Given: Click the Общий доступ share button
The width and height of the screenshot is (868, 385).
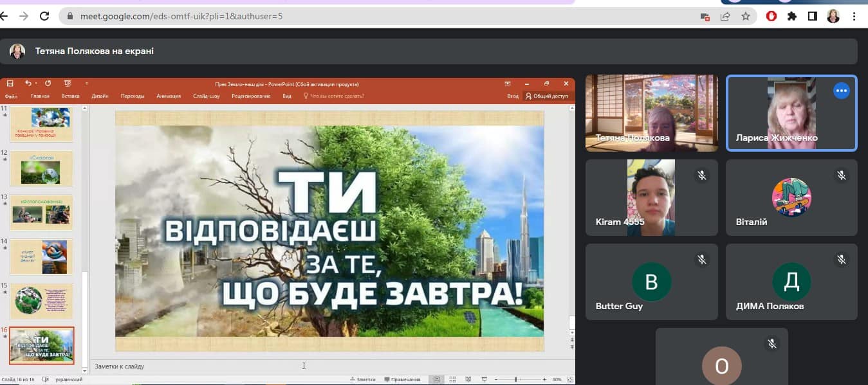Looking at the screenshot, I should (x=547, y=96).
